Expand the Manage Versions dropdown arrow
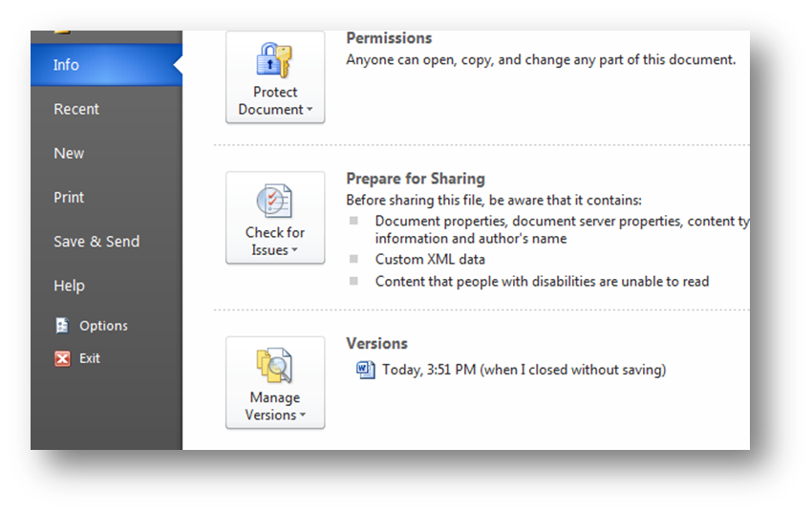The width and height of the screenshot is (812, 512). [303, 415]
